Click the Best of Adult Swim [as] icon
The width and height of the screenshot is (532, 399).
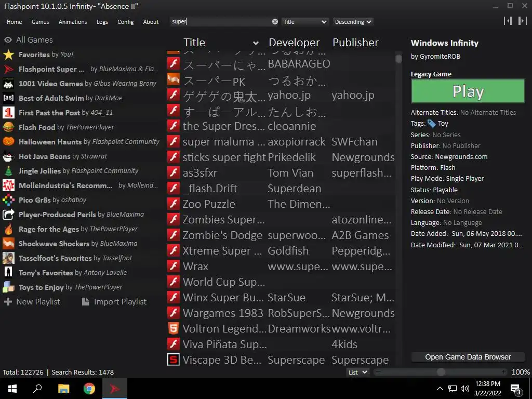click(x=8, y=98)
